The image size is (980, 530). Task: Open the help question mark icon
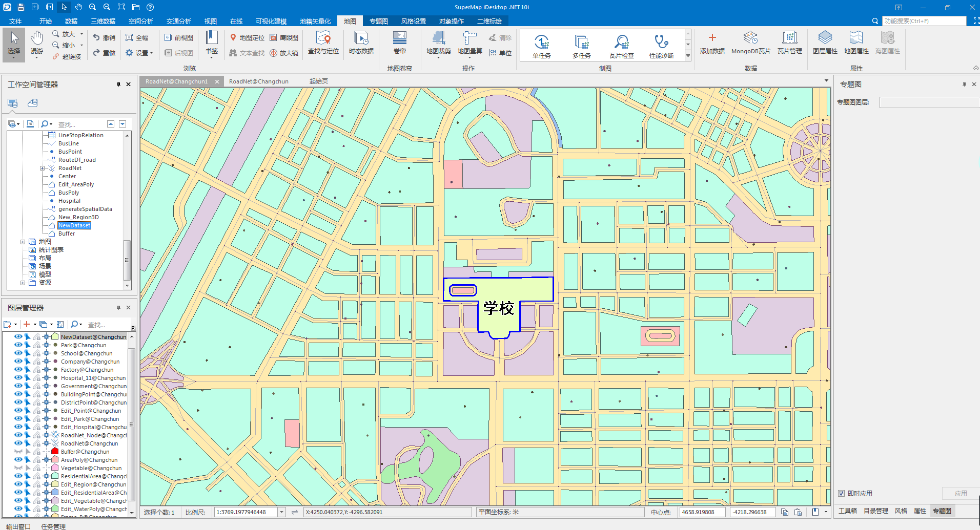(x=150, y=7)
